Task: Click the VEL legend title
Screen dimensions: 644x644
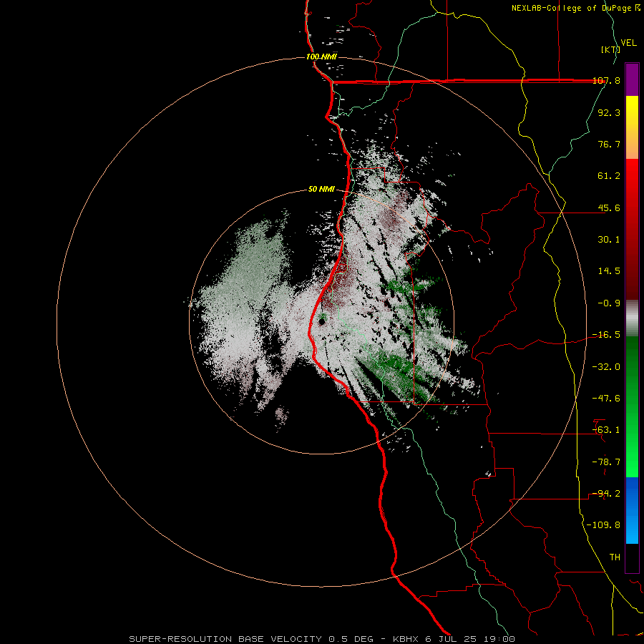Action: (628, 43)
